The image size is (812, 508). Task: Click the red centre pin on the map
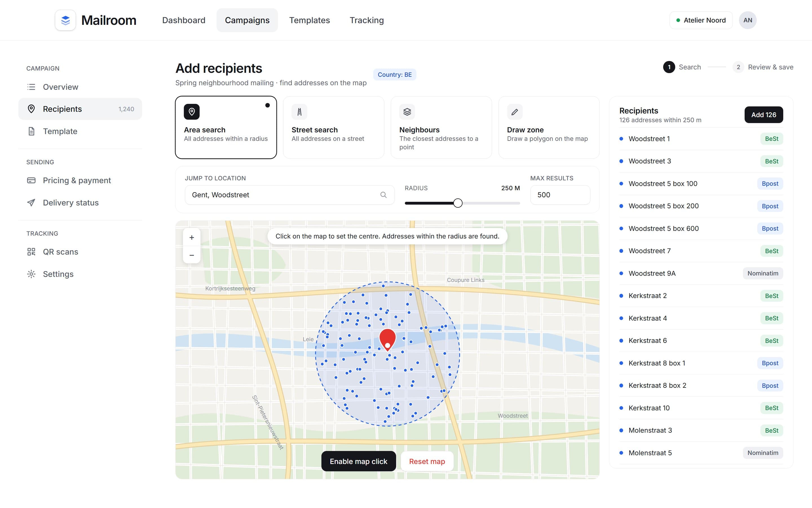coord(388,340)
